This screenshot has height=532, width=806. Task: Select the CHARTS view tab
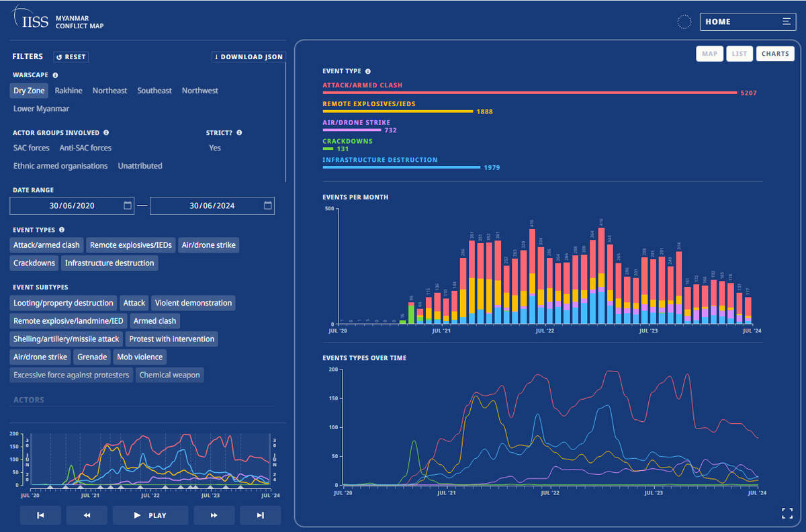coord(775,54)
